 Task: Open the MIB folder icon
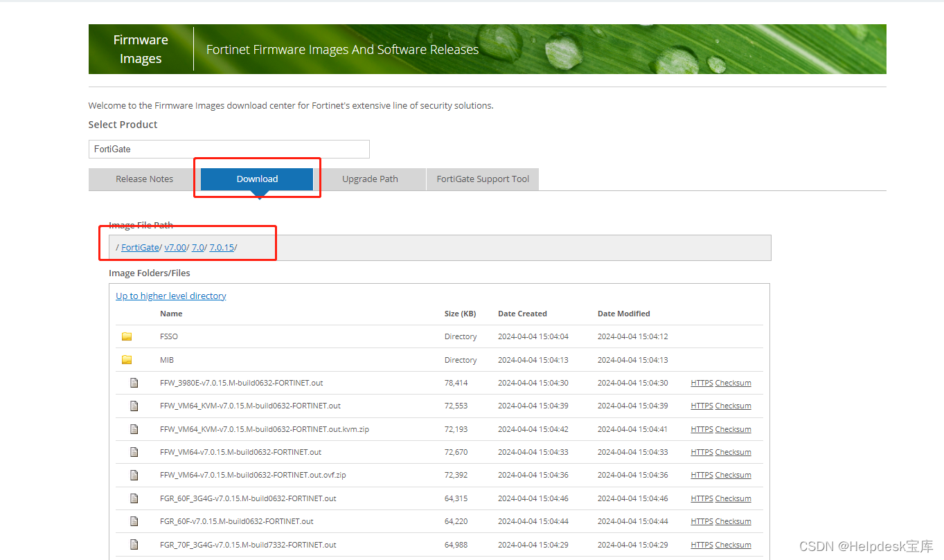pos(127,360)
